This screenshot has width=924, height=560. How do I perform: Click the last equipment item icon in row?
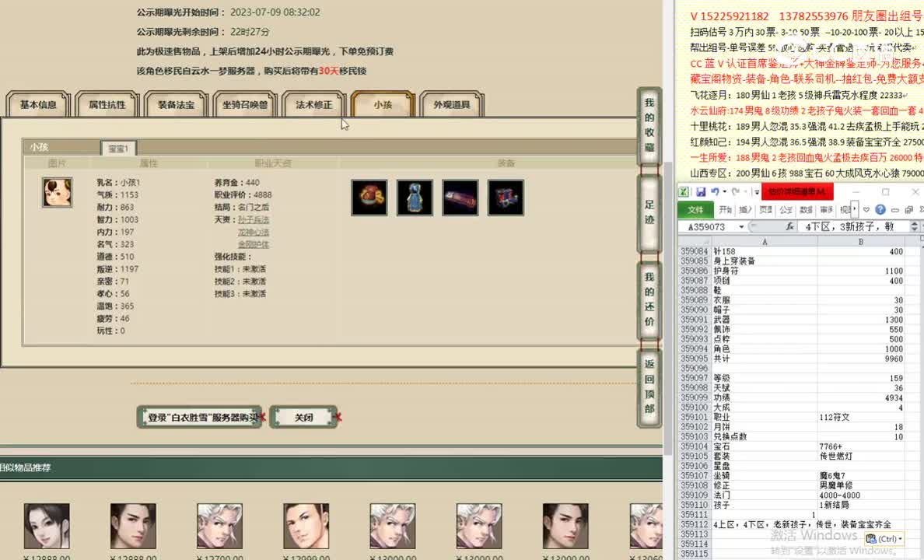(x=506, y=197)
